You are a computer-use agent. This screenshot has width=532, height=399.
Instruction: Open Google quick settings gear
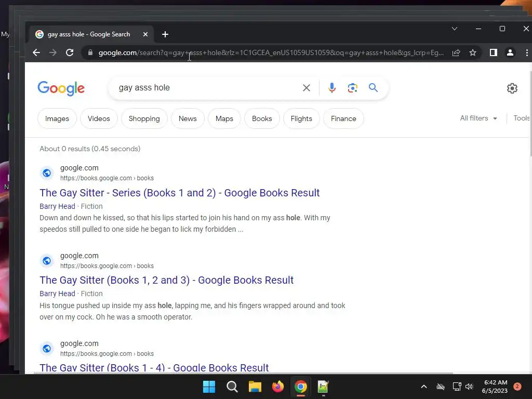tap(512, 88)
